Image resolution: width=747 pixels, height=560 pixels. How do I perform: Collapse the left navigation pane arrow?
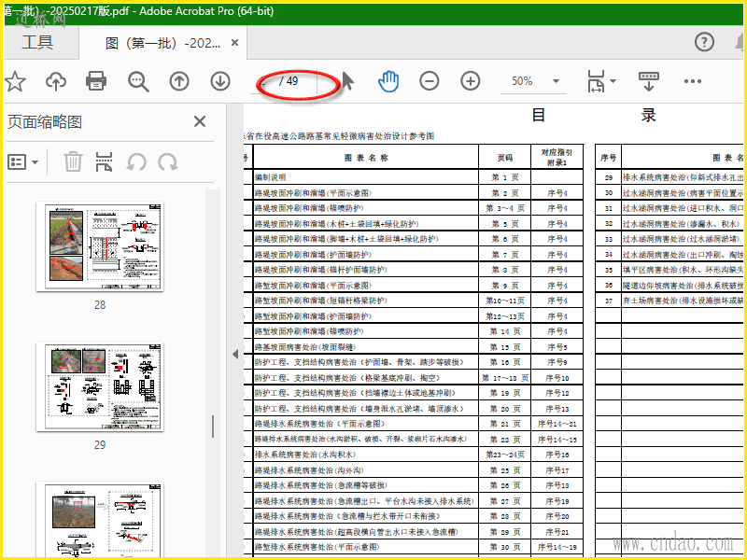tap(235, 354)
